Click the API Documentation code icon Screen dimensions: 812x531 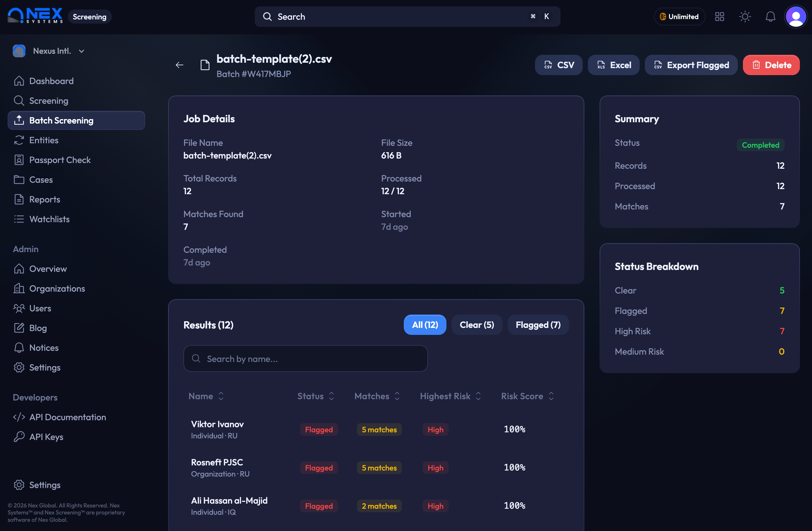[19, 417]
